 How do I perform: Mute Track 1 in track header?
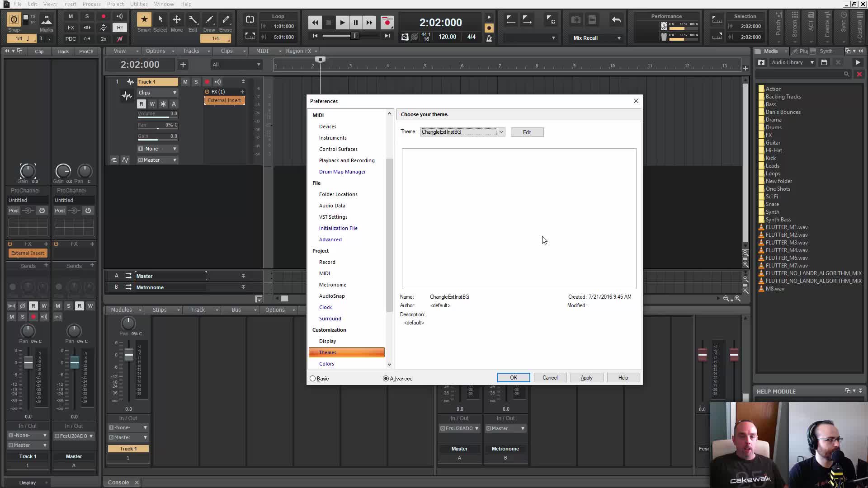point(185,82)
